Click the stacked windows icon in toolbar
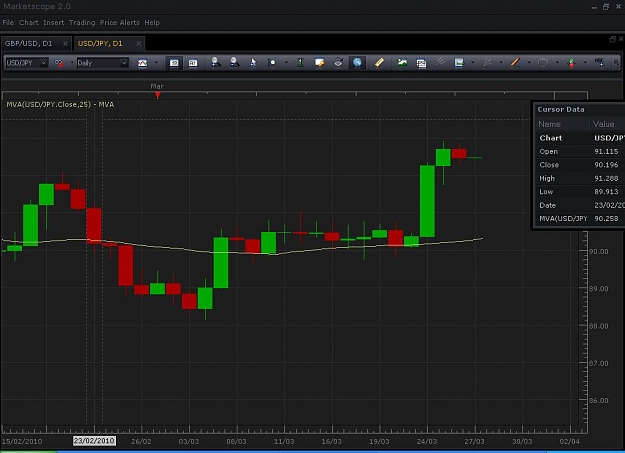 tap(421, 63)
